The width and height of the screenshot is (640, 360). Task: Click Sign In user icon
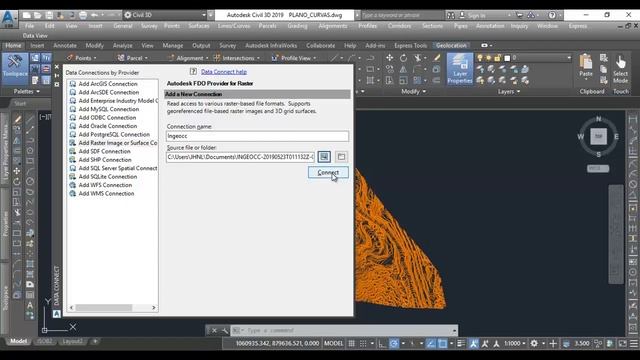coord(462,15)
